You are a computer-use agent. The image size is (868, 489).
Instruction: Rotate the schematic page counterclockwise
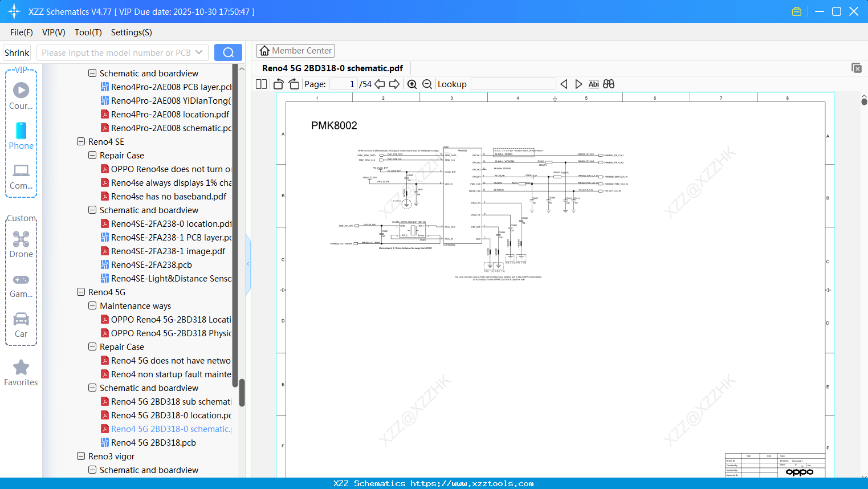coord(279,84)
